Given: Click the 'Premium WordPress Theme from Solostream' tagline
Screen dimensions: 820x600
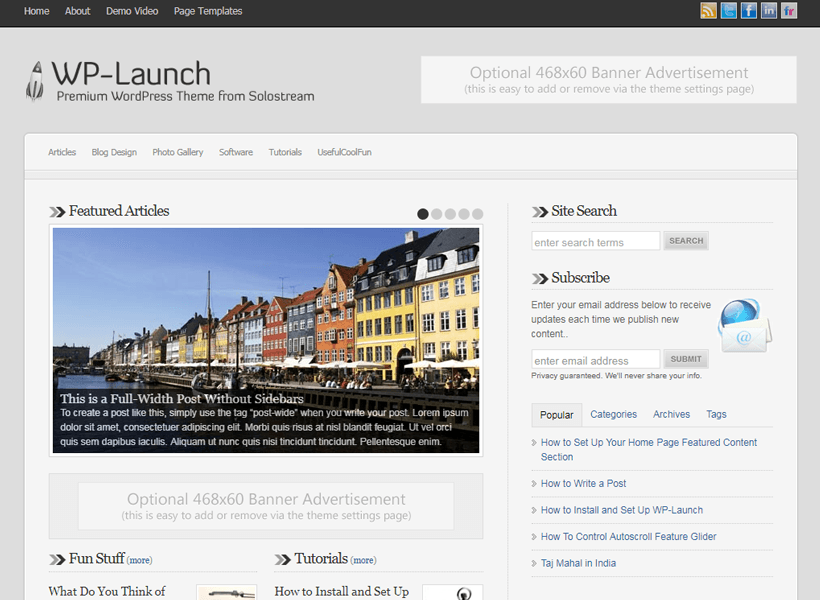Looking at the screenshot, I should tap(186, 96).
